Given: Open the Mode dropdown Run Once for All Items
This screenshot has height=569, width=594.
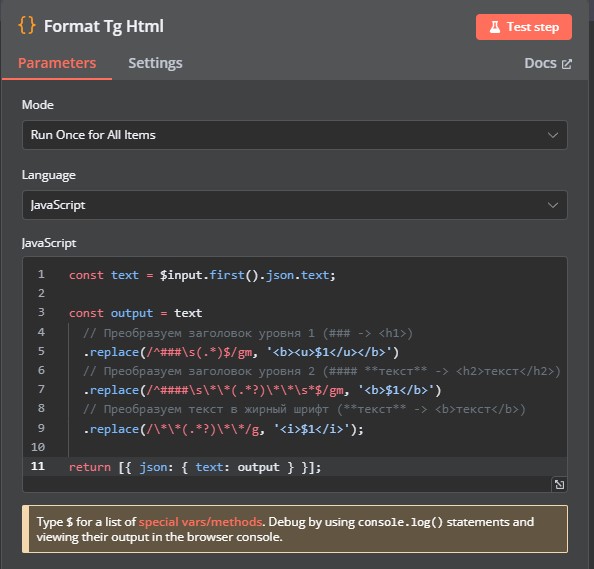Looking at the screenshot, I should click(x=295, y=135).
